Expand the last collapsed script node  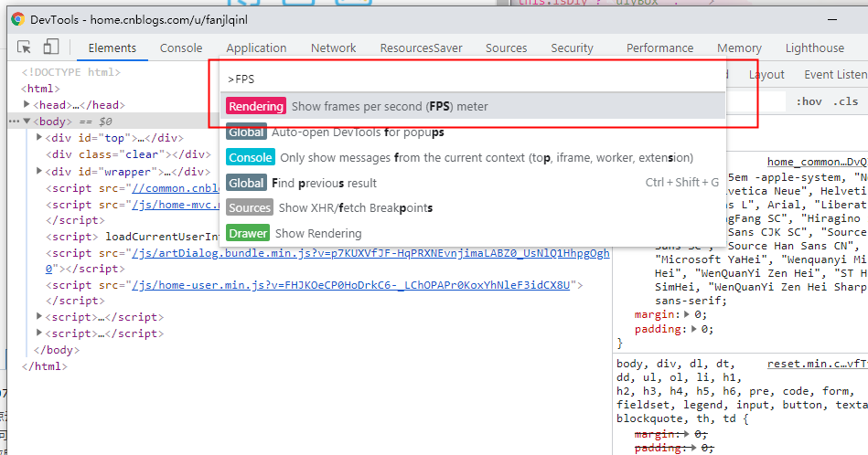[38, 333]
